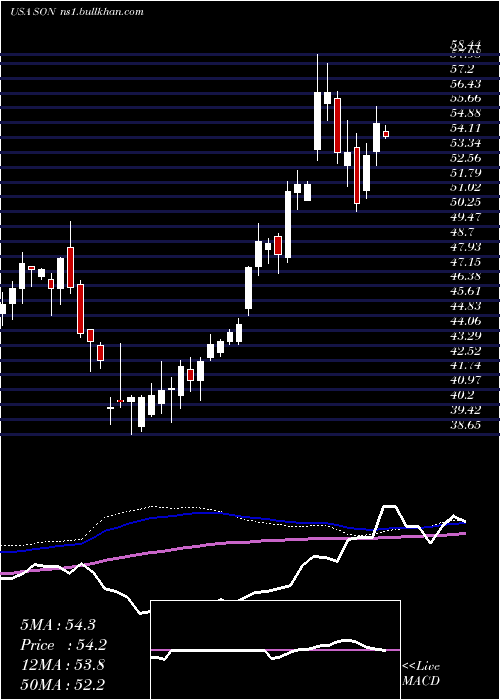Click the '12MA : 53.8' readout
Screen dimensions: 500x700
tap(62, 665)
